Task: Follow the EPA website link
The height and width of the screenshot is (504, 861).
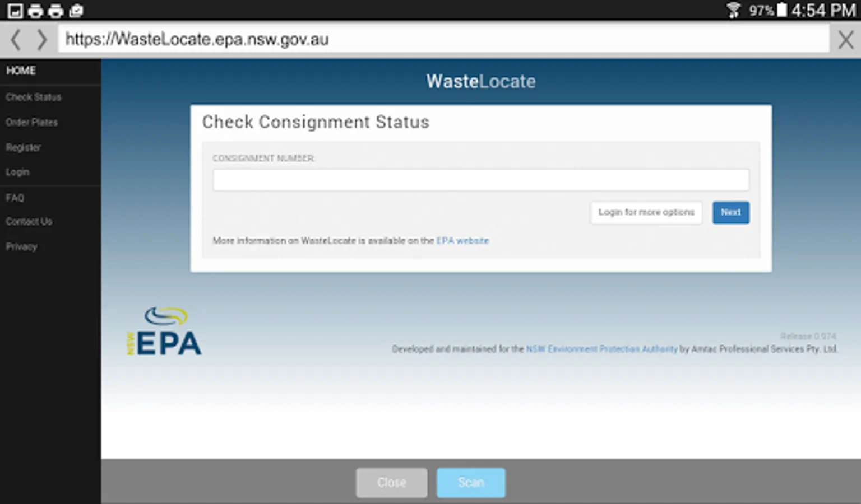Action: (x=462, y=241)
